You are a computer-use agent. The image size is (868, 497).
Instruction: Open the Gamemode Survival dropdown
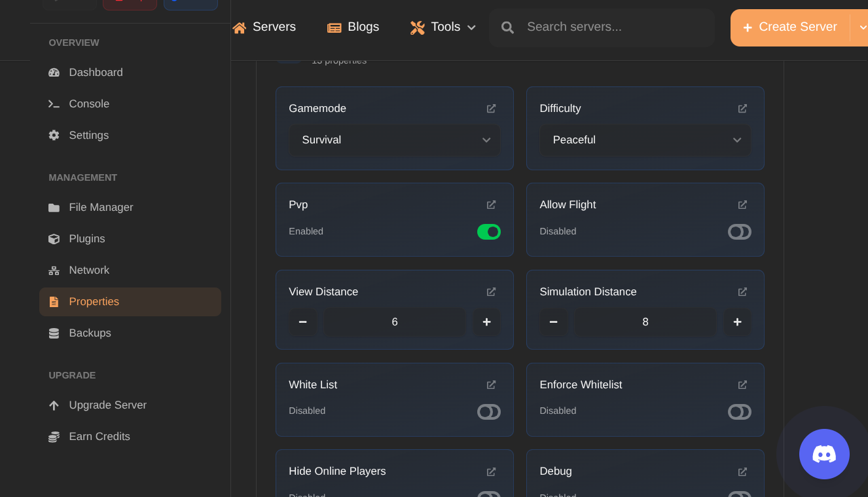tap(394, 140)
